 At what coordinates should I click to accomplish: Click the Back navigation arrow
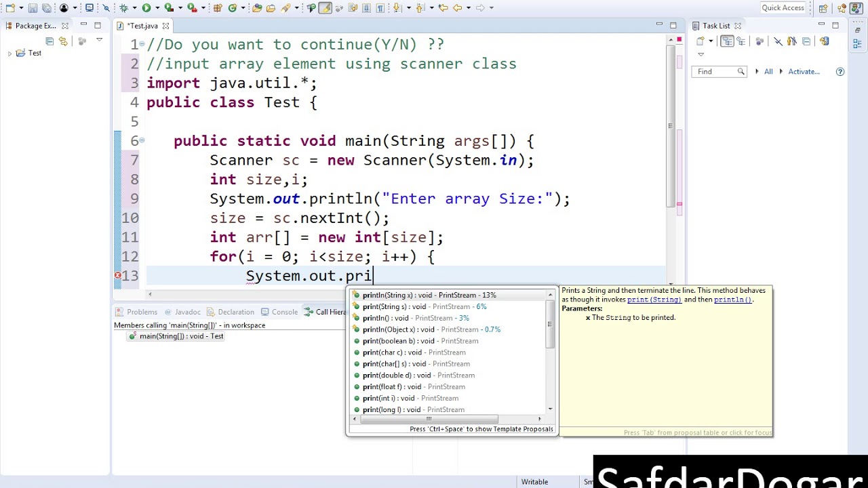coord(457,8)
